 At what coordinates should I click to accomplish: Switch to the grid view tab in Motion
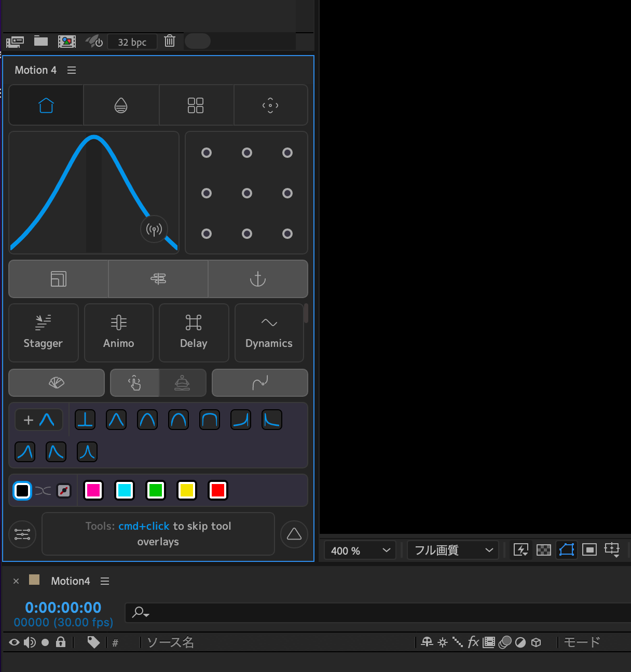click(196, 105)
